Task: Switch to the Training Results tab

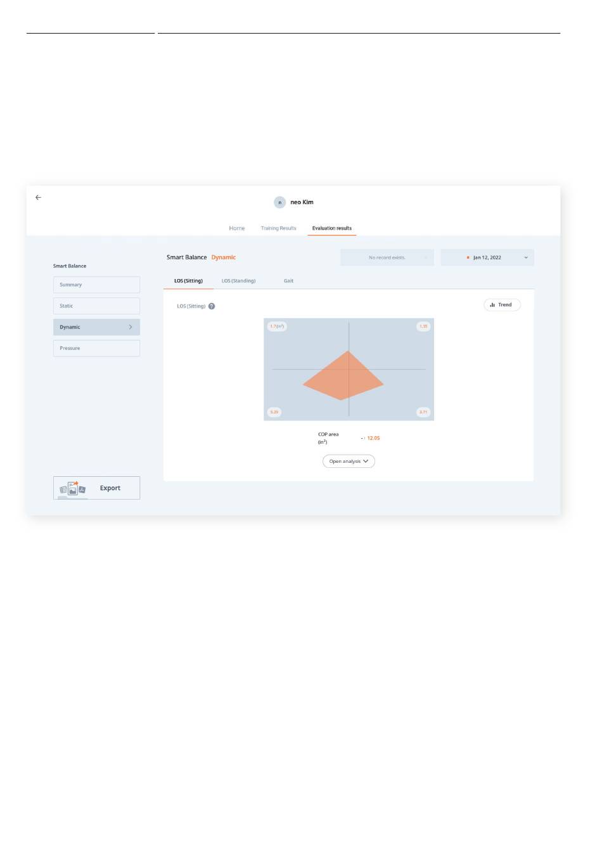Action: (x=278, y=228)
